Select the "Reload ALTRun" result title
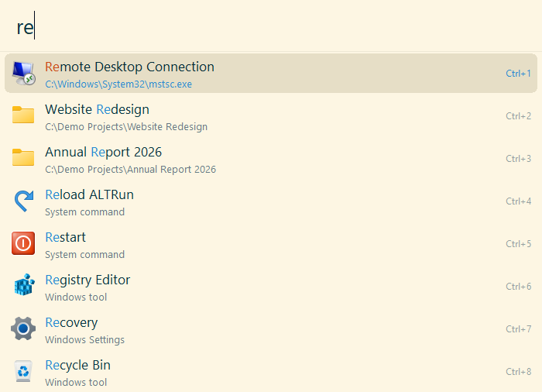542x392 pixels. click(x=90, y=194)
